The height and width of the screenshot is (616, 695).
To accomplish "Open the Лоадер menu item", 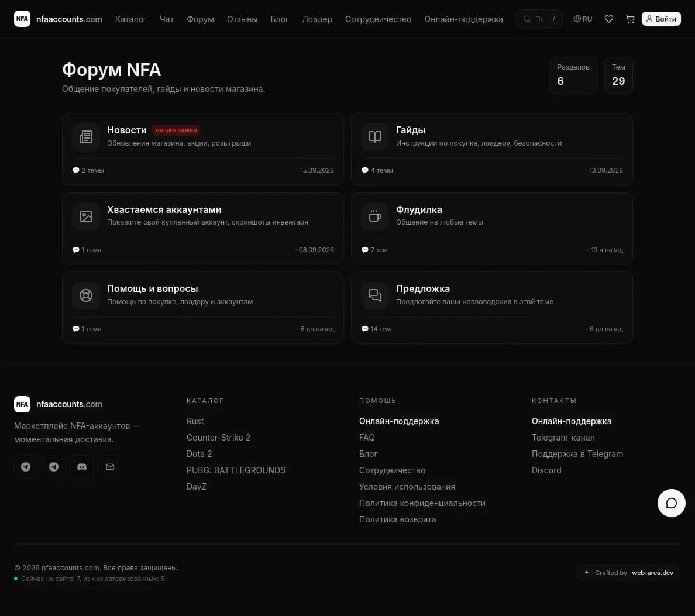I will (317, 19).
